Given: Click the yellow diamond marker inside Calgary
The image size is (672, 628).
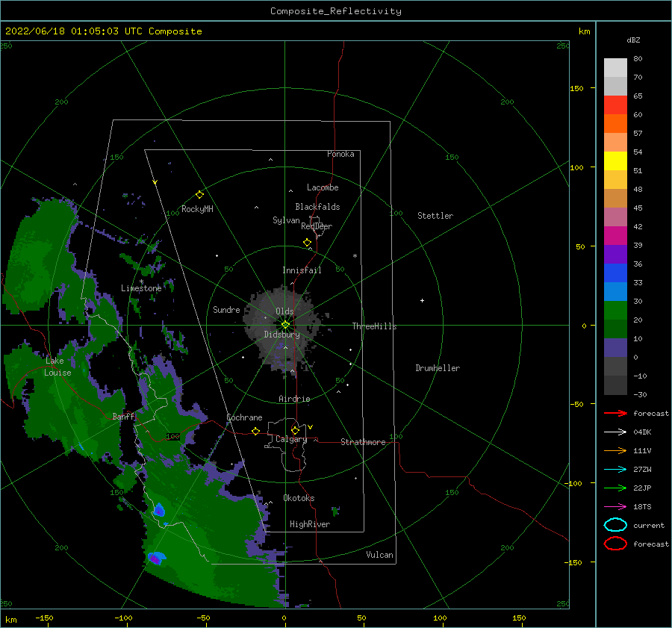Looking at the screenshot, I should click(x=295, y=430).
